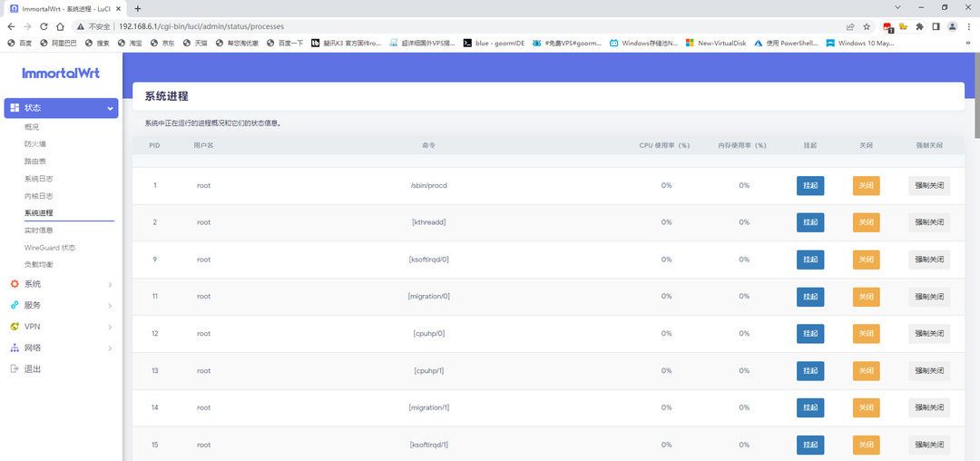The image size is (980, 461).
Task: Open a new tab with plus icon
Action: (x=138, y=9)
